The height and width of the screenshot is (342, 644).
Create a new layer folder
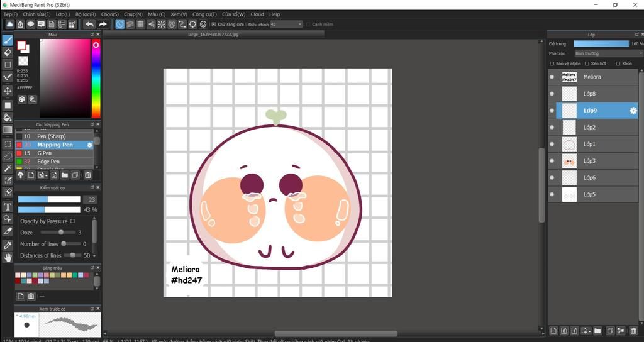coord(597,331)
